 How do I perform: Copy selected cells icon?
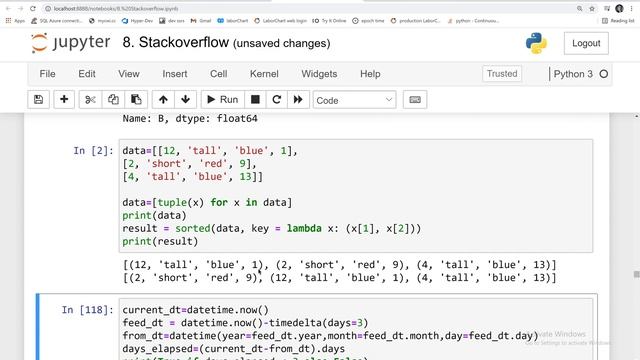[113, 100]
